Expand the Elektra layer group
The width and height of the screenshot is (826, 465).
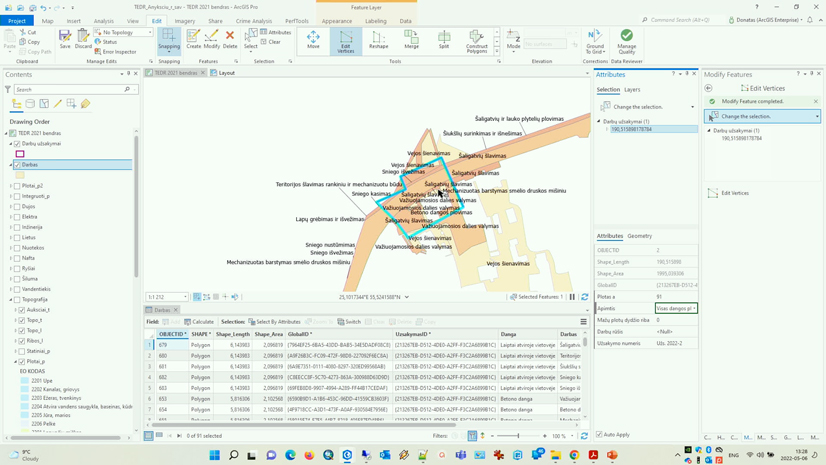[11, 217]
